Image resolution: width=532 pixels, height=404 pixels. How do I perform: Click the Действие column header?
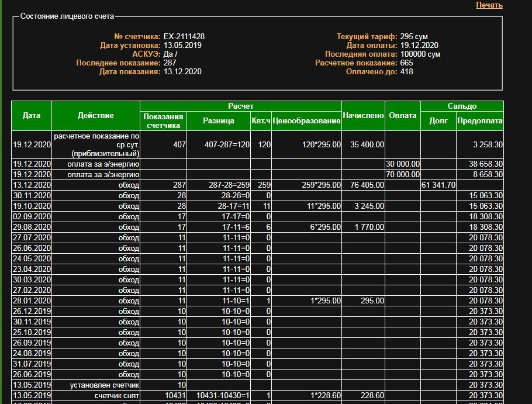[96, 116]
